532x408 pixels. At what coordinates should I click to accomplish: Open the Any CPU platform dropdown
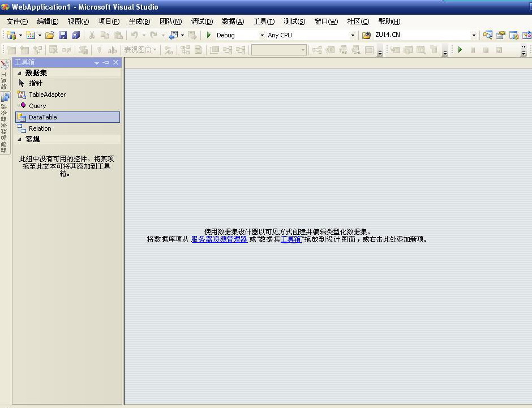pos(353,35)
